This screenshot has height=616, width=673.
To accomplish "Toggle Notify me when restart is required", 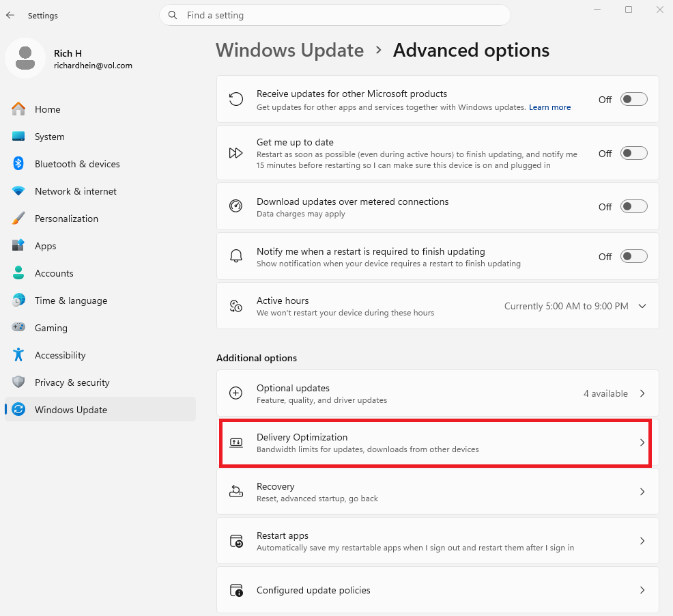I will [x=633, y=256].
